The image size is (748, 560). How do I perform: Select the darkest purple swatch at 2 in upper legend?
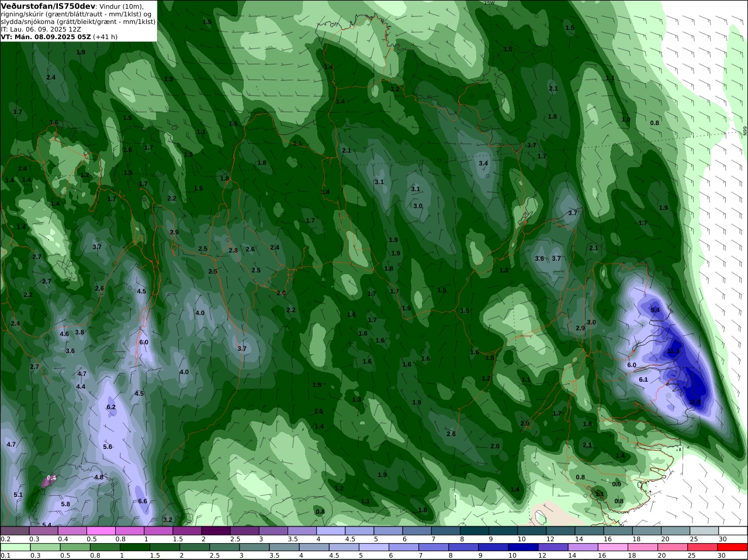click(x=216, y=531)
